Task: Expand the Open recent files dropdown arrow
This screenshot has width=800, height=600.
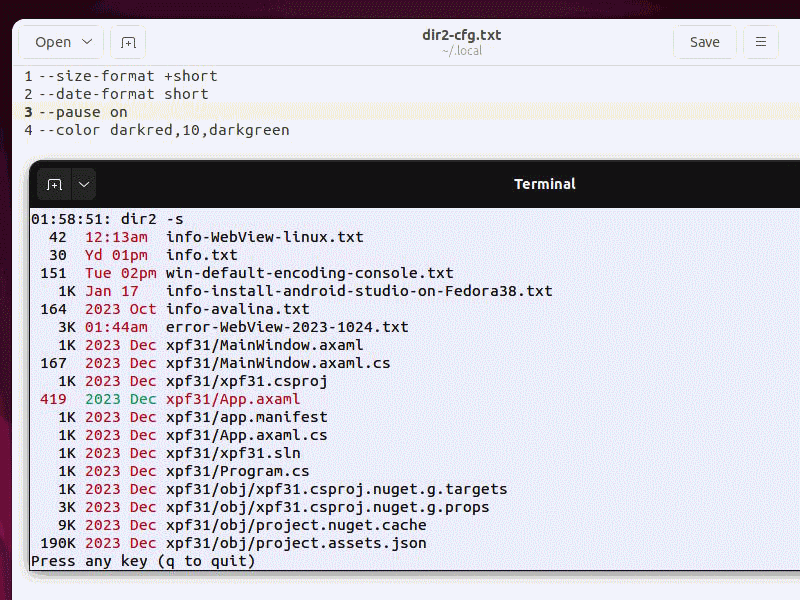Action: pyautogui.click(x=88, y=42)
